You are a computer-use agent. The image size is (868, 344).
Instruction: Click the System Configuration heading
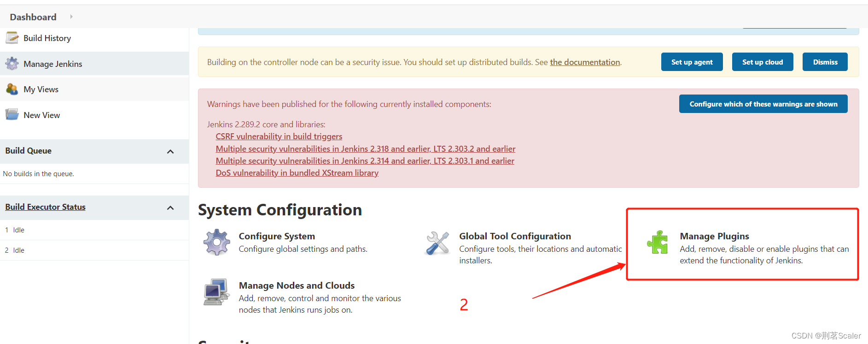click(280, 210)
